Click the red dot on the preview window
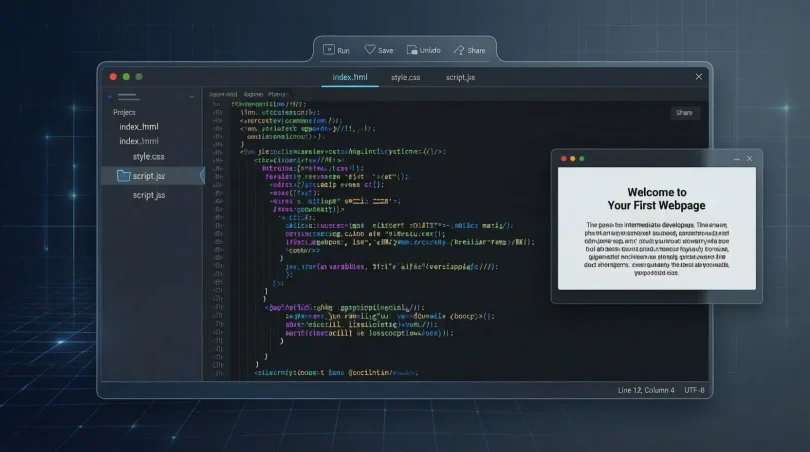The image size is (810, 452). coord(564,159)
